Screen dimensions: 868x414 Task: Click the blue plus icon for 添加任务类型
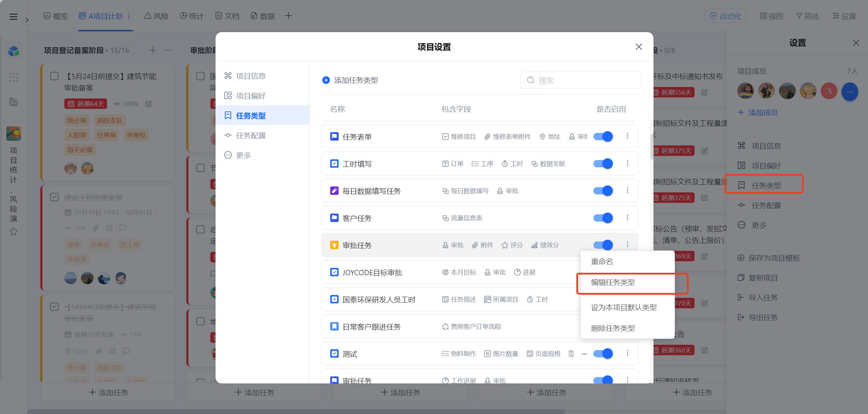[x=326, y=80]
